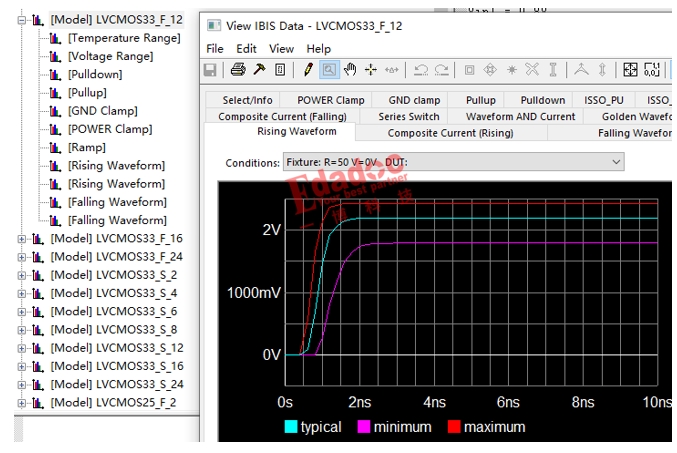
Task: Expand the LVCMOS25_F_2 model node
Action: coord(22,403)
